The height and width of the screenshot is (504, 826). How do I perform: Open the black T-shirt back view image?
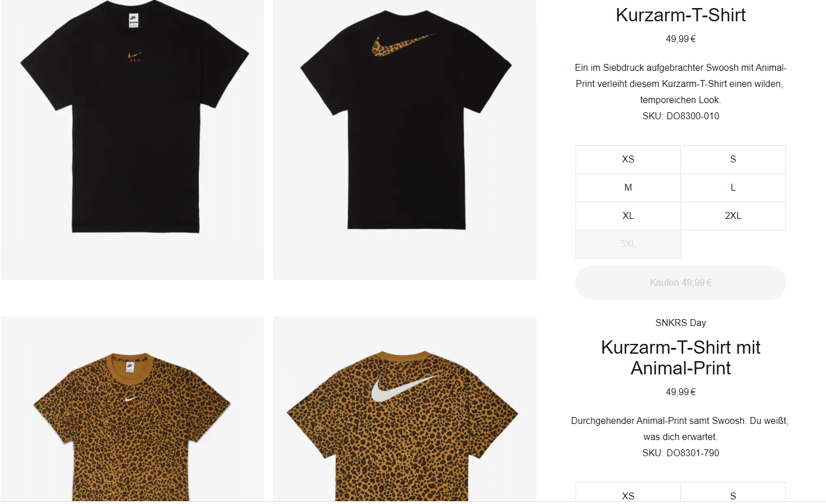pos(404,140)
